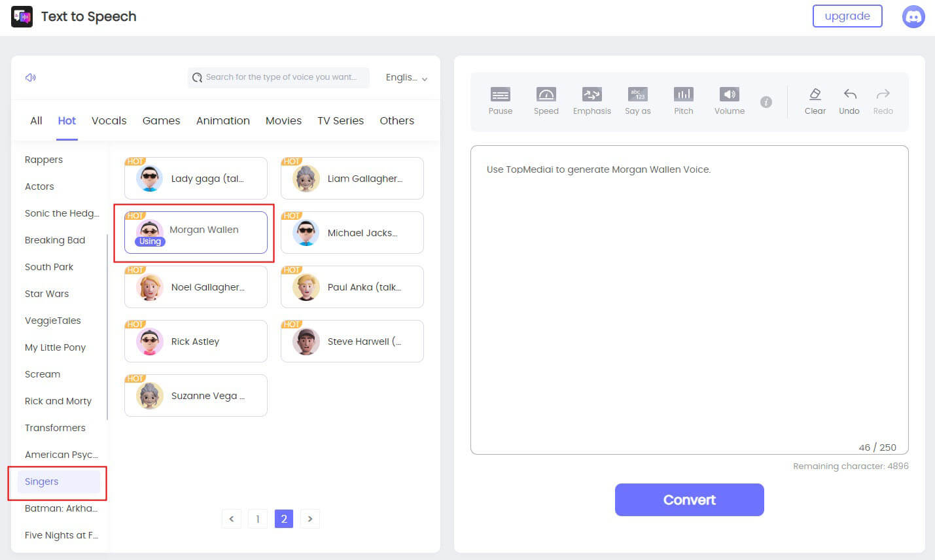This screenshot has height=560, width=935.
Task: Select the Scream category
Action: tap(43, 374)
